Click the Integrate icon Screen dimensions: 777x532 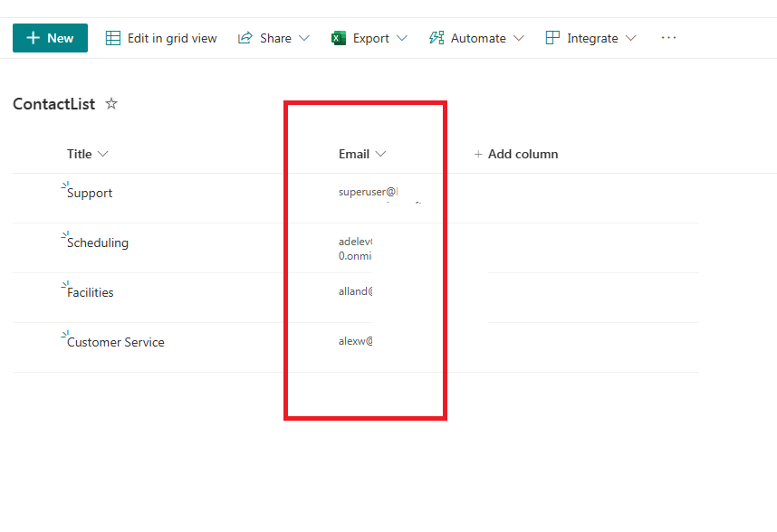[x=552, y=37]
